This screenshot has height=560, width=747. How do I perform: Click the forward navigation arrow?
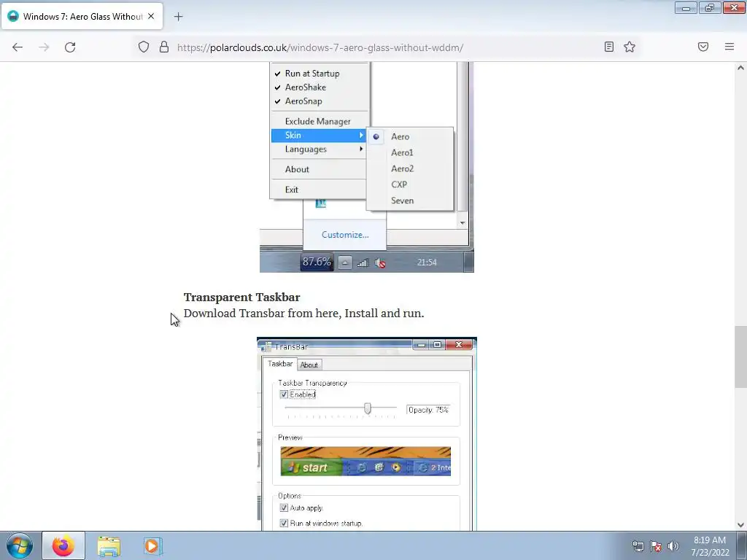pos(44,47)
